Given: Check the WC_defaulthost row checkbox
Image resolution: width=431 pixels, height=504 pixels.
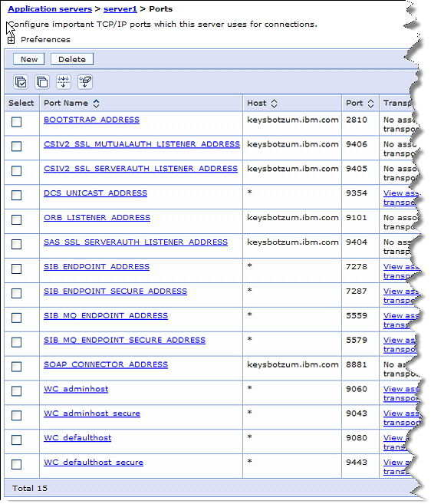Looking at the screenshot, I should (16, 440).
